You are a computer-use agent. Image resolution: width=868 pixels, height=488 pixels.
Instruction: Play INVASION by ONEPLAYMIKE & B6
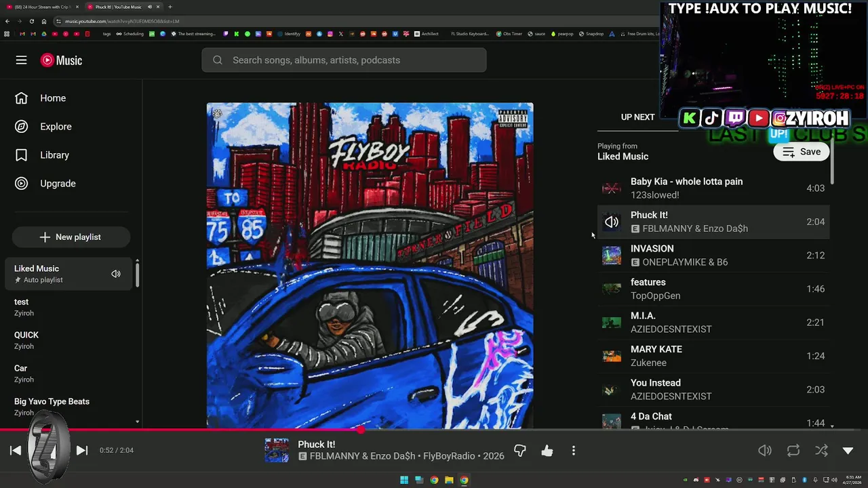coord(713,256)
